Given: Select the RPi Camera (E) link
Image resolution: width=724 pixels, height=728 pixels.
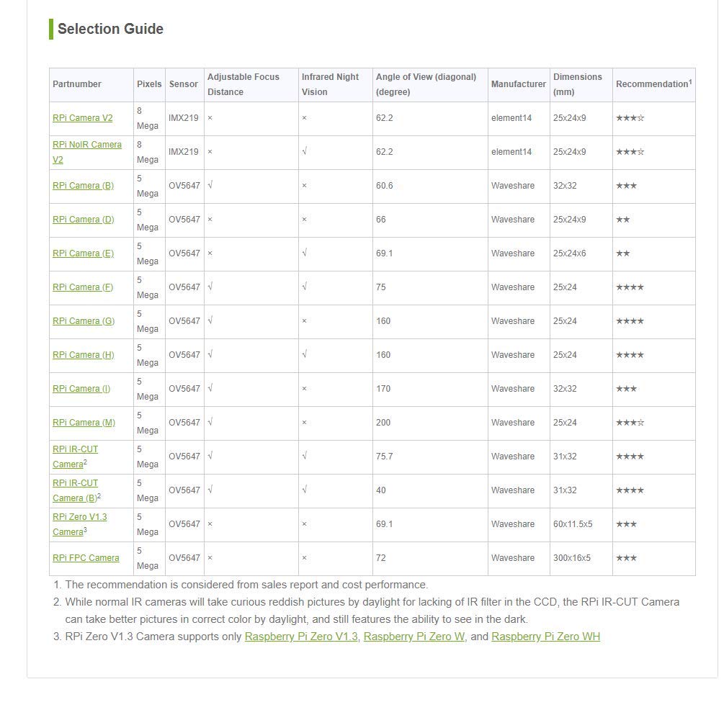Looking at the screenshot, I should [83, 253].
